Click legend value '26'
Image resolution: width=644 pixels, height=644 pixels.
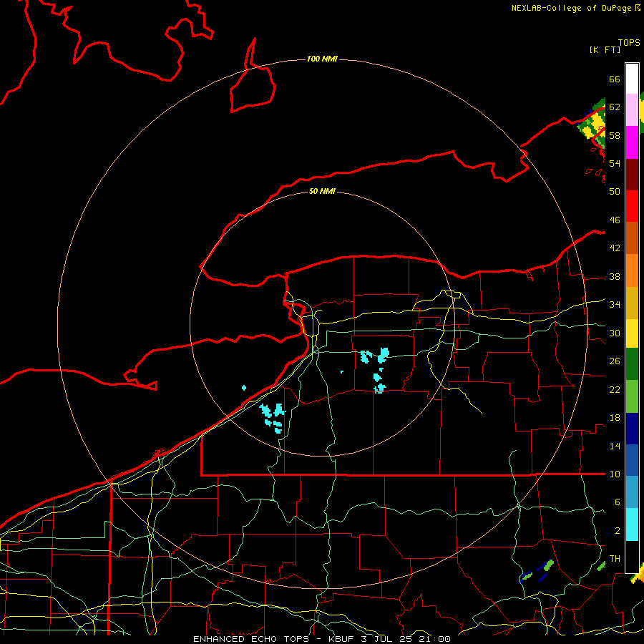tap(615, 361)
